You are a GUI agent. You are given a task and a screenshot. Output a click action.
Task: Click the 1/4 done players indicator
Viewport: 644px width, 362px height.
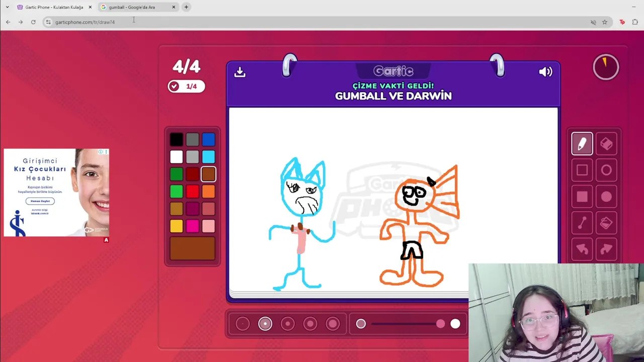click(186, 86)
